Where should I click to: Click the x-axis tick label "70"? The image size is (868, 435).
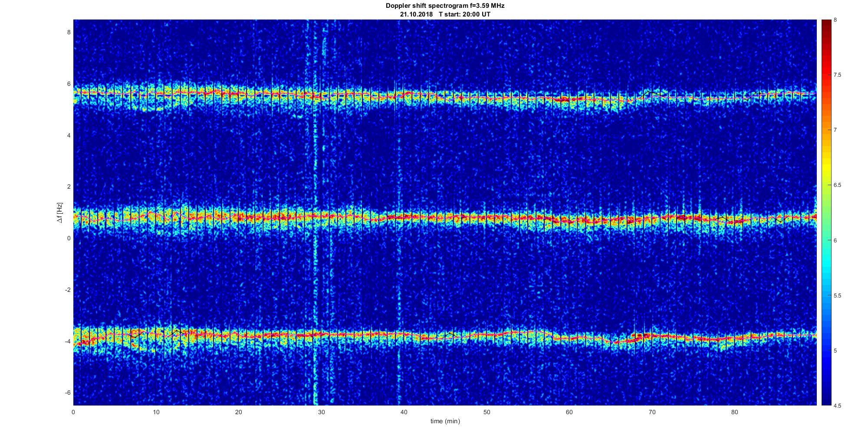(652, 412)
